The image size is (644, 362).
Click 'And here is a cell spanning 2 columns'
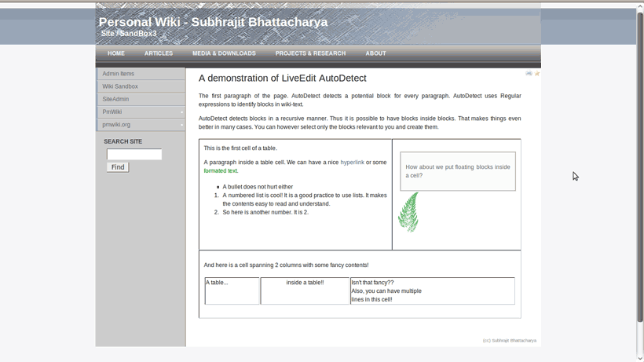pyautogui.click(x=287, y=265)
